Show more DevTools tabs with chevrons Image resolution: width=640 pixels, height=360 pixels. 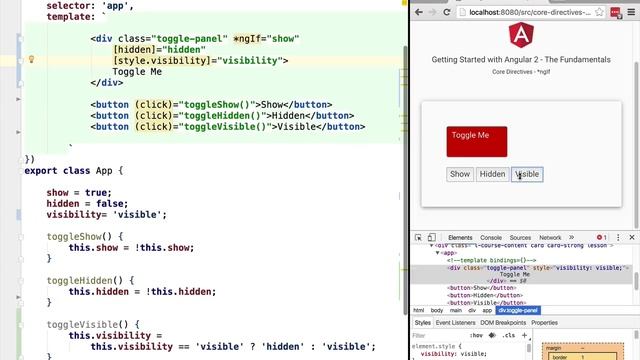click(x=571, y=237)
